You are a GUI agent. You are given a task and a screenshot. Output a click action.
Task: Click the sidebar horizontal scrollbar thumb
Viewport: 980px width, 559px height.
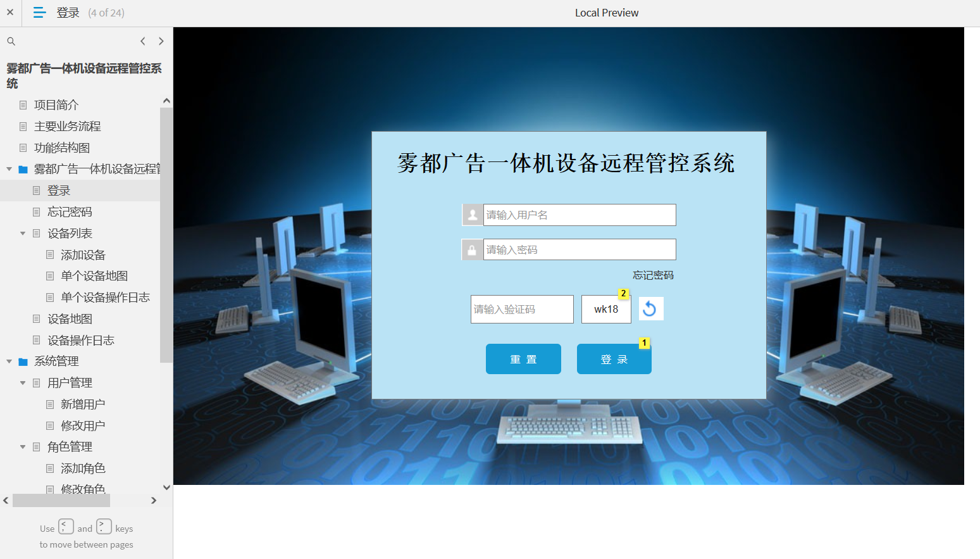(61, 501)
